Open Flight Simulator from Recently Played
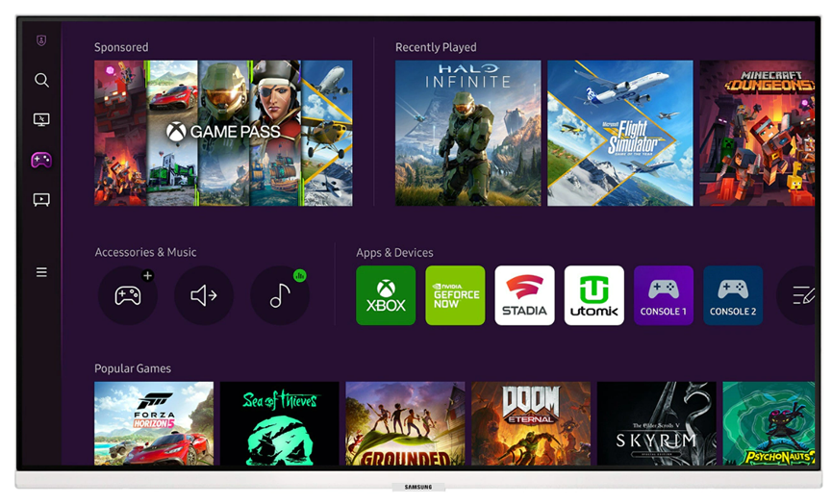832x504 pixels. 620,133
